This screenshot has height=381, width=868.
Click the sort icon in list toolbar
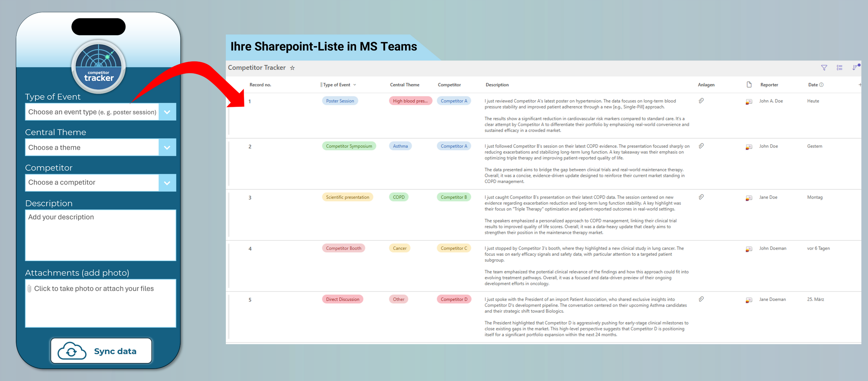pyautogui.click(x=855, y=67)
